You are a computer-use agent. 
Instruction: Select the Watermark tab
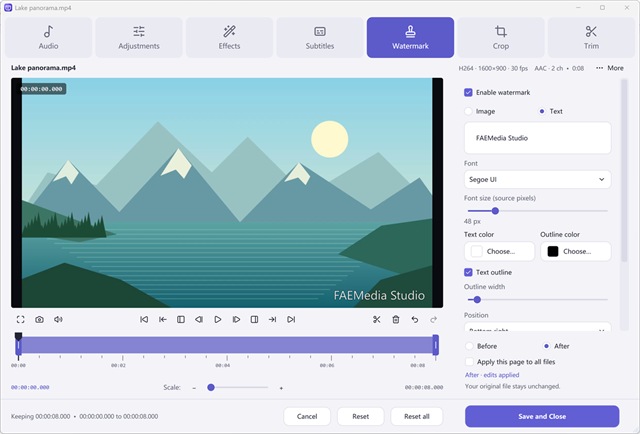[x=410, y=37]
